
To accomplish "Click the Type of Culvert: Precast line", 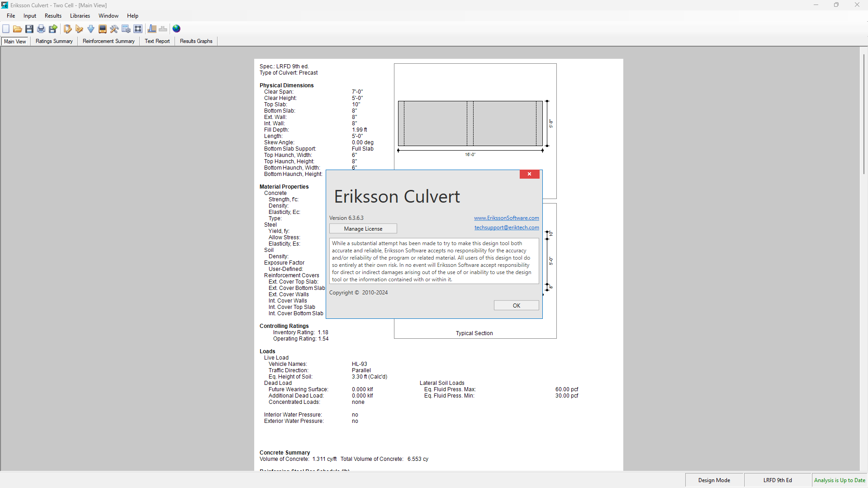I will tap(289, 73).
